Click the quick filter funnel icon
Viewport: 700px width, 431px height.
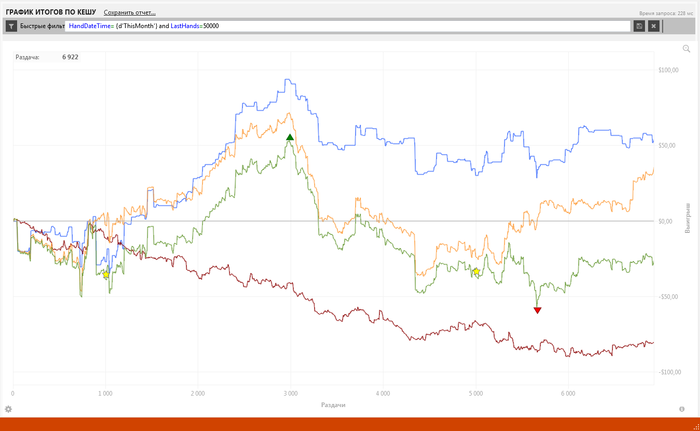pyautogui.click(x=11, y=25)
